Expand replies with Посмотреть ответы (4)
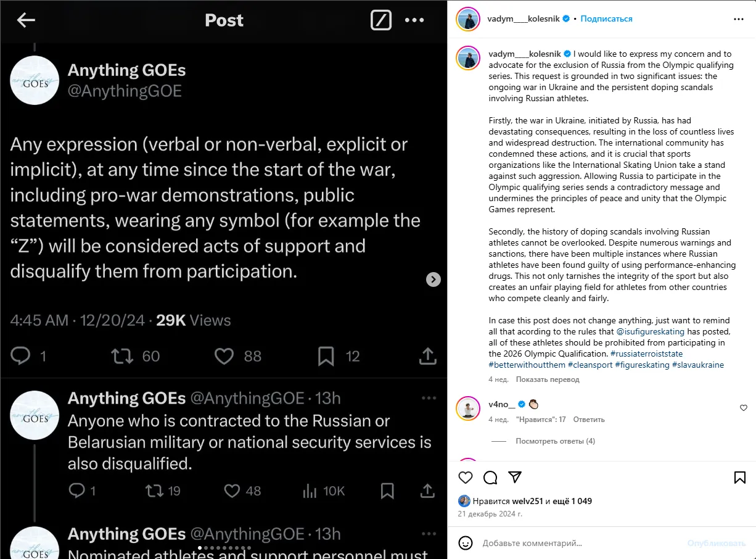 556,441
